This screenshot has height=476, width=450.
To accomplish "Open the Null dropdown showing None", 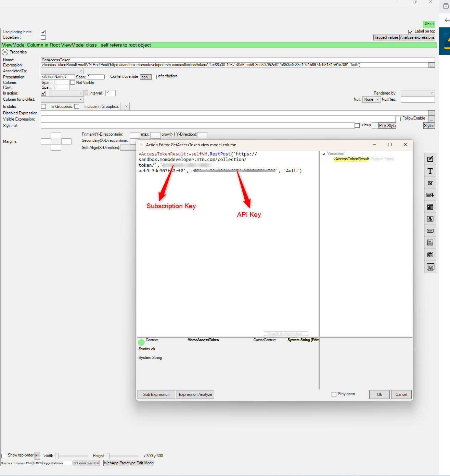I will [x=371, y=99].
